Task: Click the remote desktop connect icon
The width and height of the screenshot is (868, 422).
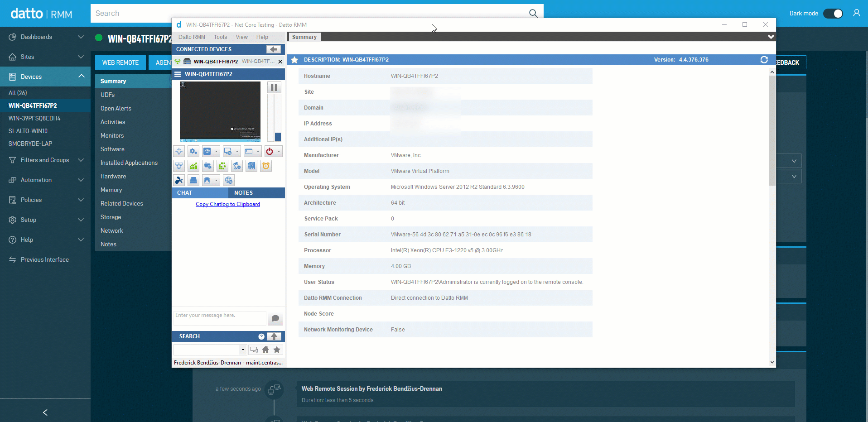Action: [x=228, y=152]
